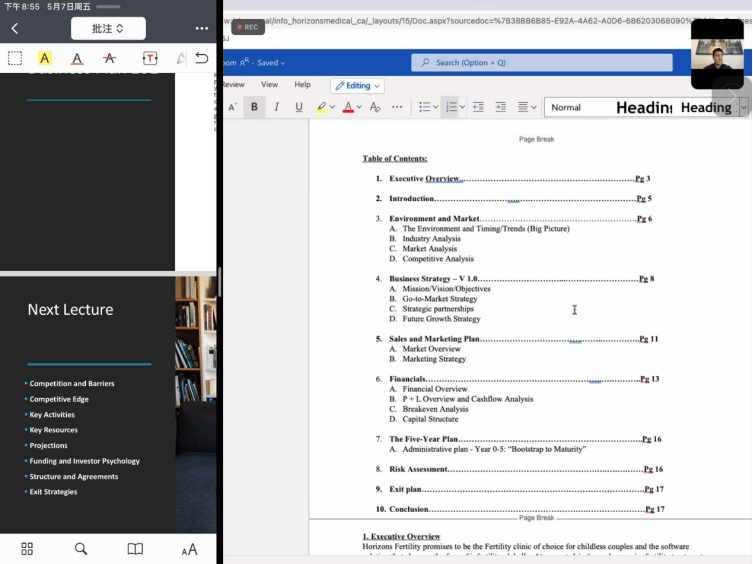Image resolution: width=753 pixels, height=564 pixels.
Task: Expand the Editing mode dropdown
Action: coord(358,86)
